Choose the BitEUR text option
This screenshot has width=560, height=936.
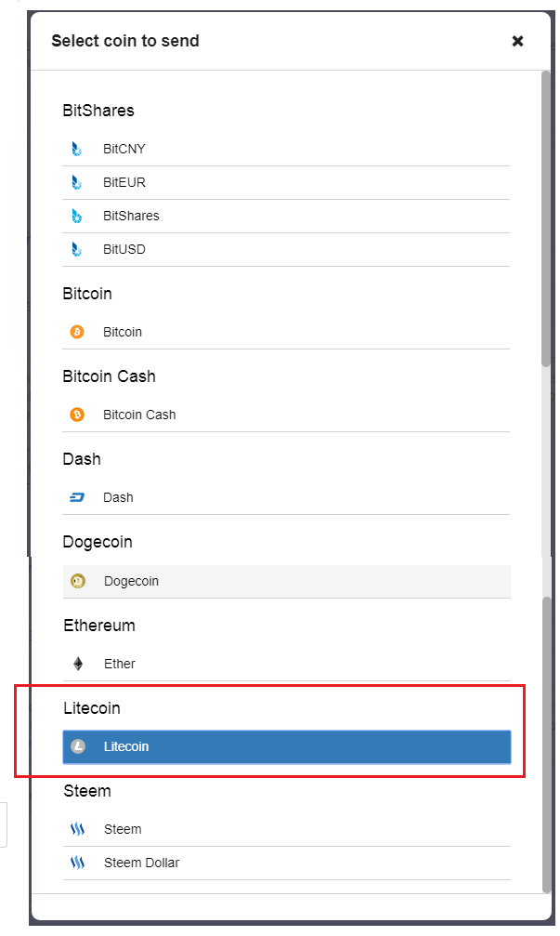coord(124,182)
